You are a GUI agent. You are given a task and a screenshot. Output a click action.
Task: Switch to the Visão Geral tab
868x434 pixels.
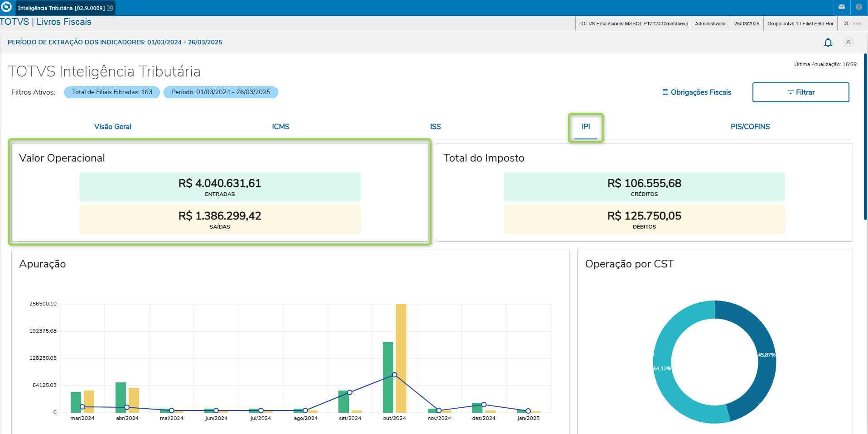(113, 127)
